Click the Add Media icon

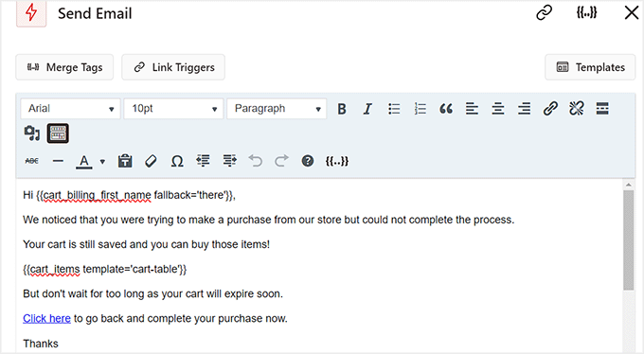(32, 133)
